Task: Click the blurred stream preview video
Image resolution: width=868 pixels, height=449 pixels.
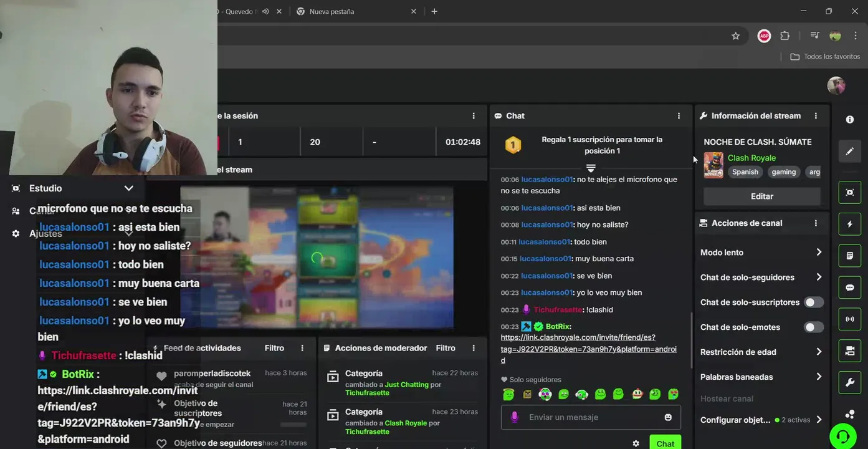Action: tap(317, 258)
